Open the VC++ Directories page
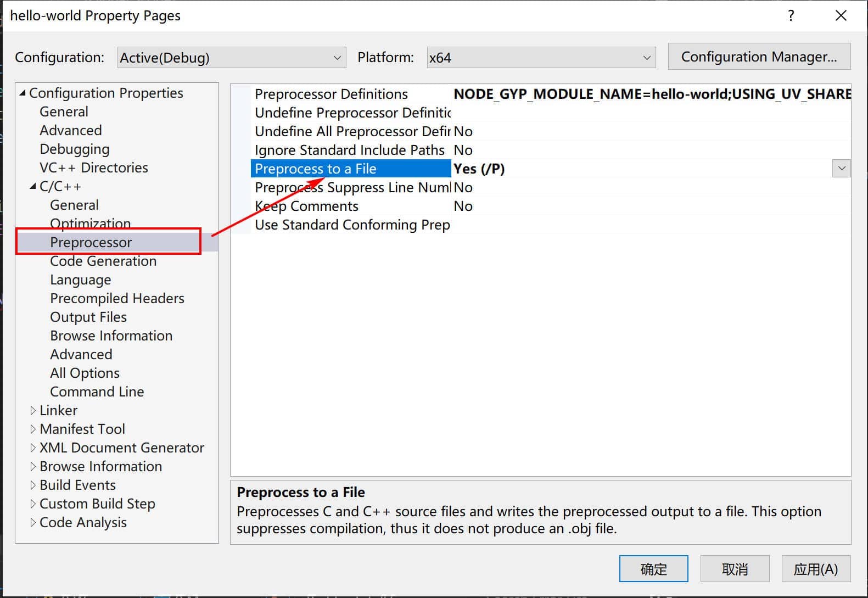 point(93,168)
